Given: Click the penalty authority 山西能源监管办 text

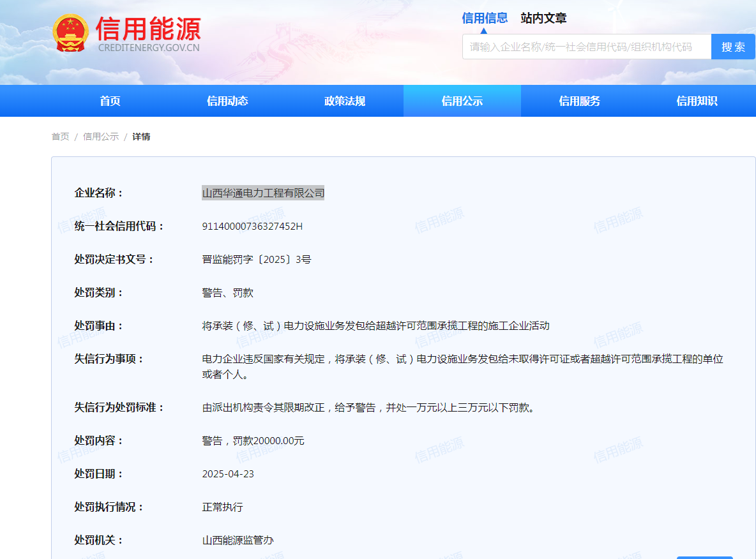Looking at the screenshot, I should 238,540.
